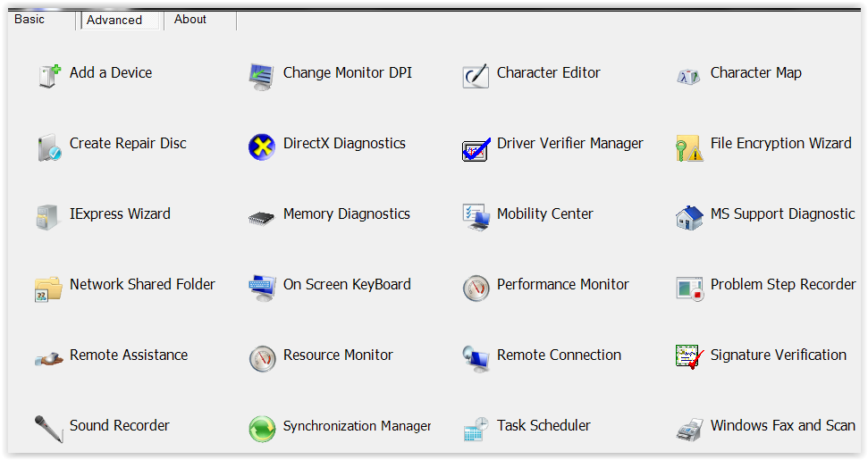Open the Task Scheduler calendar icon
Image resolution: width=868 pixels, height=460 pixels.
click(x=476, y=429)
